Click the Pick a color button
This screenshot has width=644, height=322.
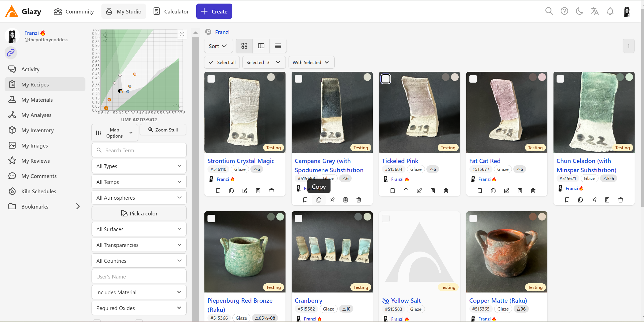pyautogui.click(x=139, y=213)
